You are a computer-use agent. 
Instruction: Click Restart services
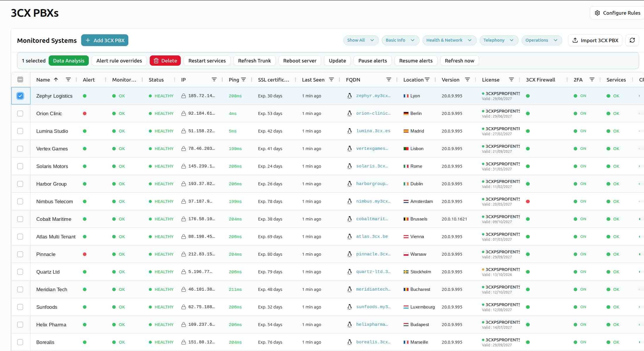(x=207, y=61)
